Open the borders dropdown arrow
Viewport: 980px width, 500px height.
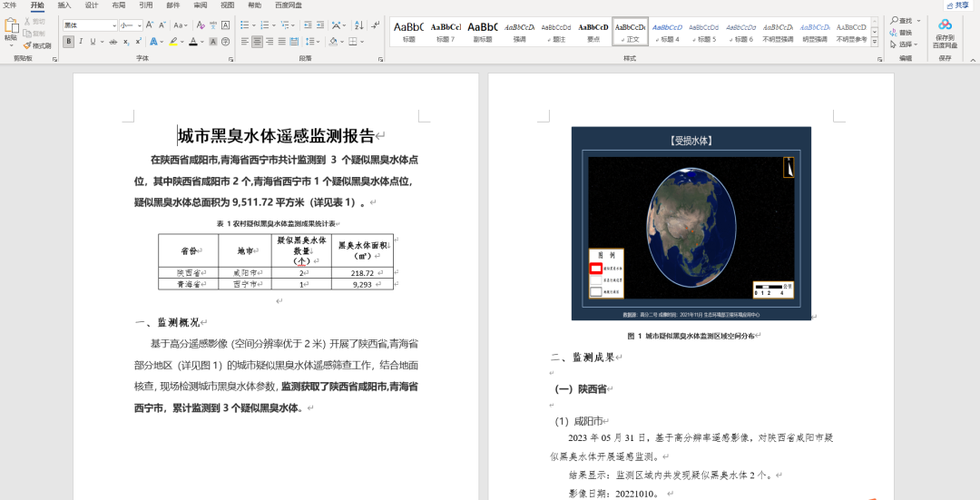coord(362,42)
